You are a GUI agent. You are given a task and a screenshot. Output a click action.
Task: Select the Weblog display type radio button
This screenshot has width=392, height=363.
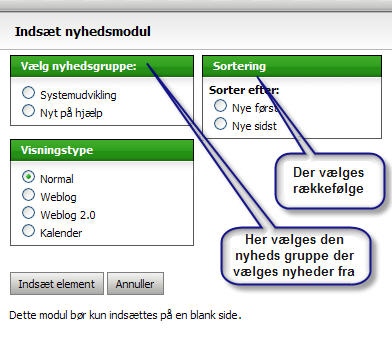[28, 195]
